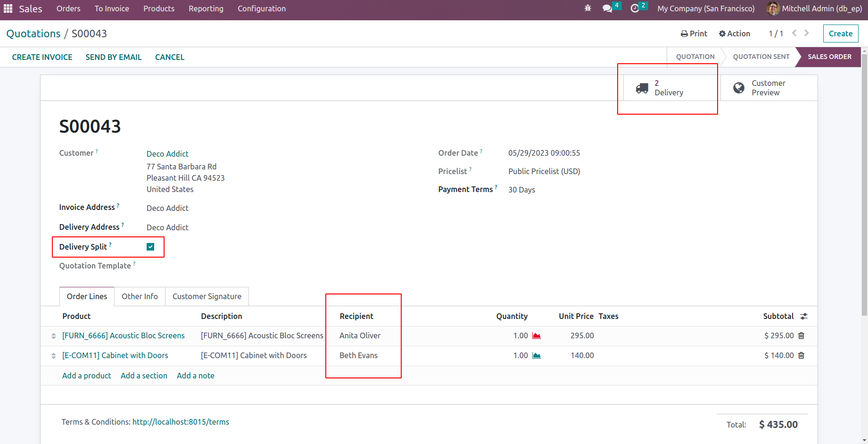Click forecast chart icon for Acoustic Bloc Screens
The width and height of the screenshot is (868, 444).
pyautogui.click(x=537, y=335)
